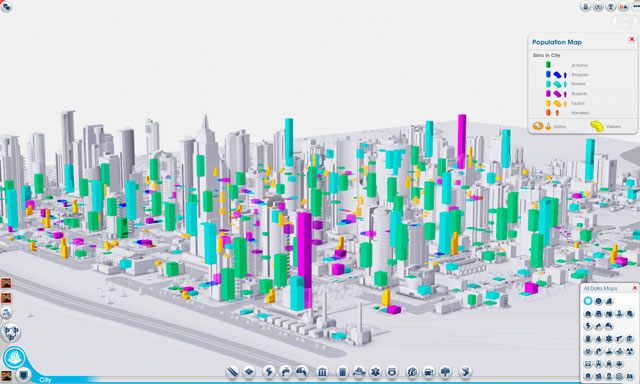Screen dimensions: 640x384
Task: Click the Population Map title text
Action: point(557,42)
